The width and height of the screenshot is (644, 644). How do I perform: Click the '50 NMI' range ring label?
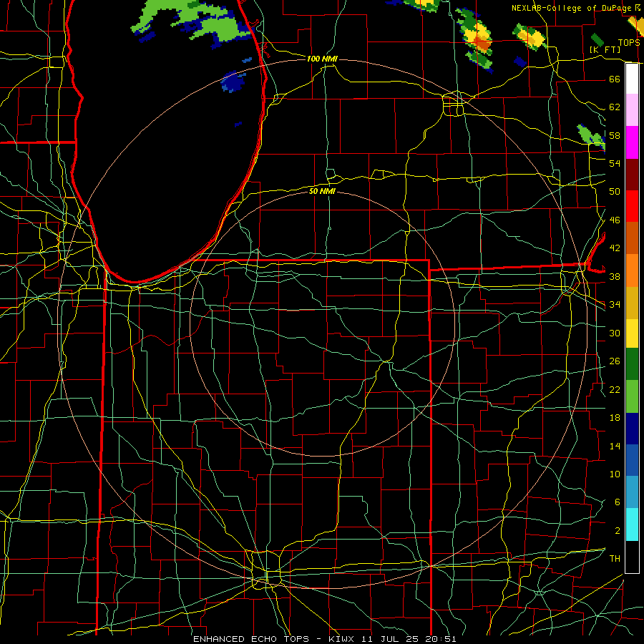[x=322, y=191]
